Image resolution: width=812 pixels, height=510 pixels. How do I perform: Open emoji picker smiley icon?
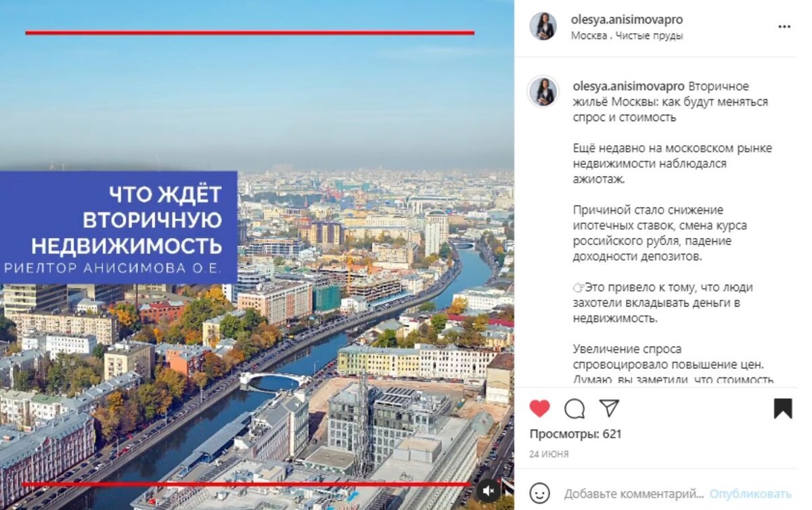(539, 493)
